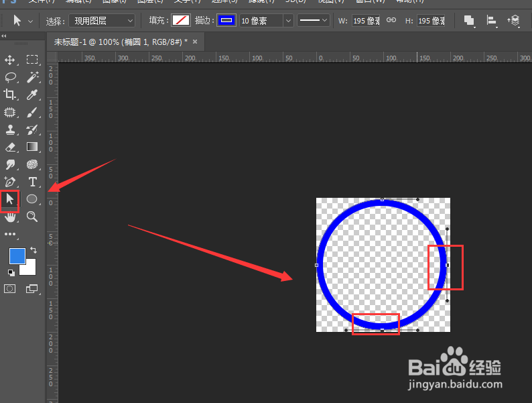Select the Magic Wand tool
Screen dimensions: 532x403
pos(32,77)
